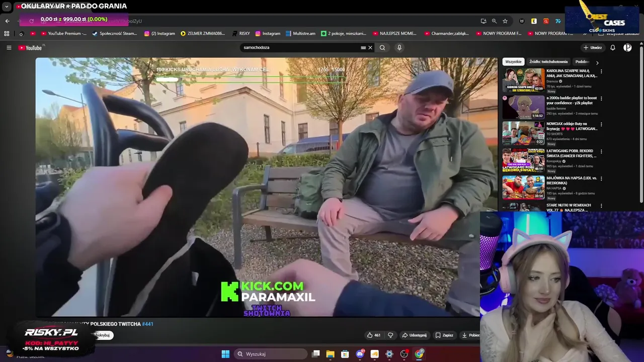644x362 pixels.
Task: Open the browser zoom magnifier icon
Action: pos(494,21)
